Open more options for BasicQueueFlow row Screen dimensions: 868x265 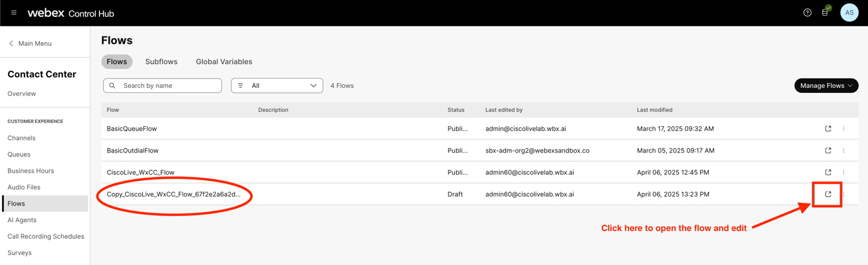pos(843,129)
